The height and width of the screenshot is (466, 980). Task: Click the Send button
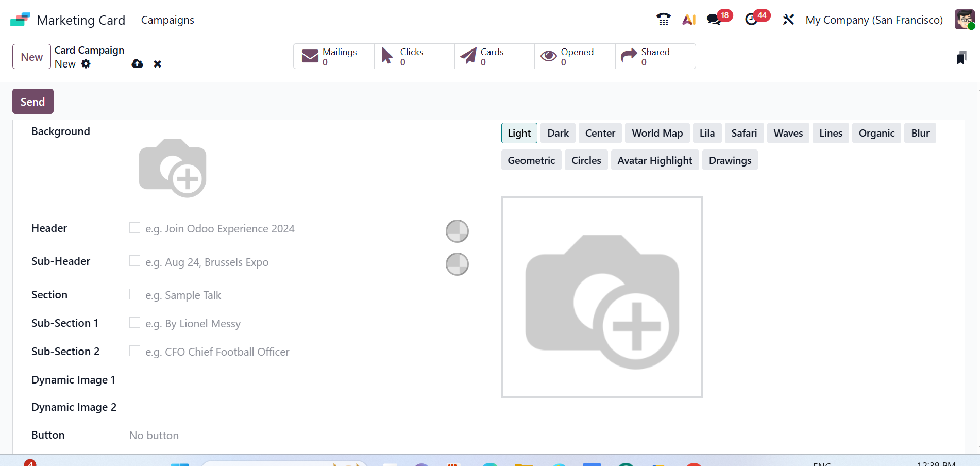(x=32, y=102)
